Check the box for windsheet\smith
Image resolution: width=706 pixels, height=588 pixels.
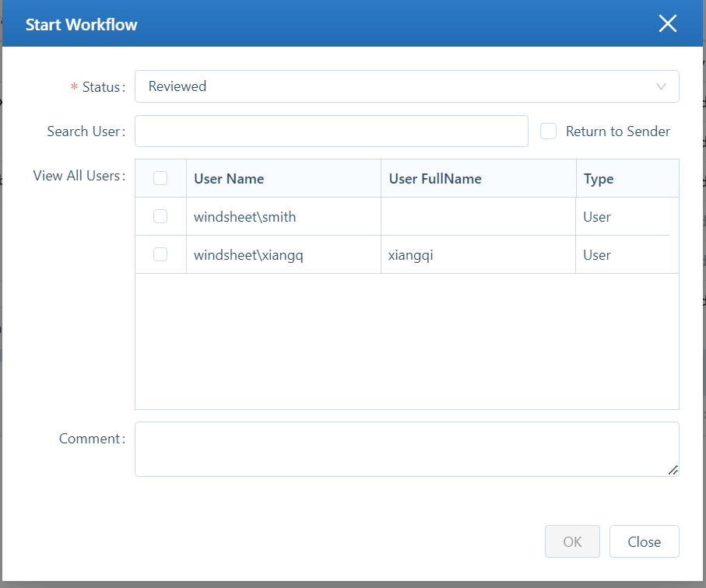(160, 216)
